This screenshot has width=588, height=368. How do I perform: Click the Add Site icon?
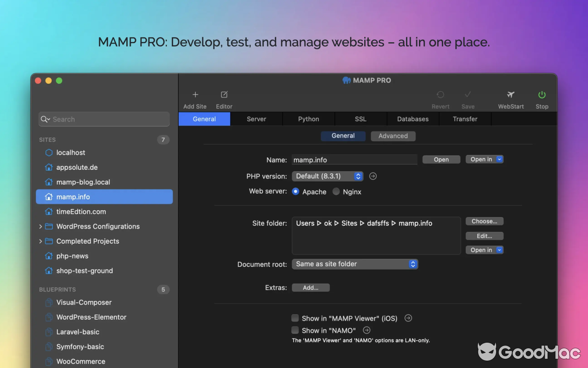pyautogui.click(x=195, y=95)
